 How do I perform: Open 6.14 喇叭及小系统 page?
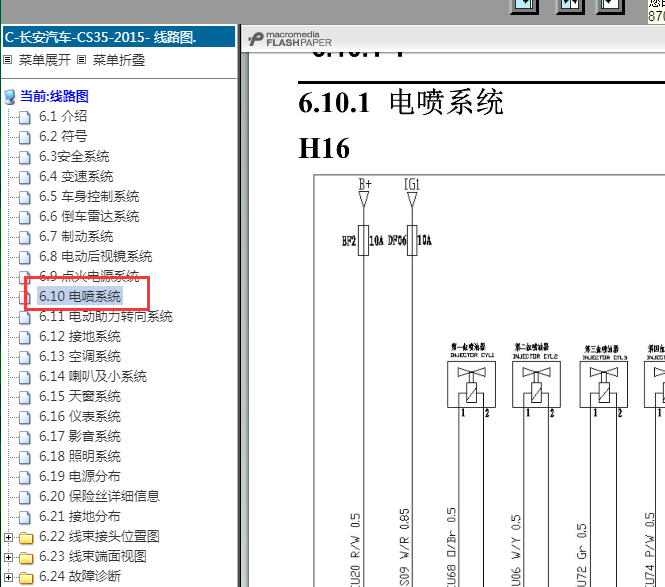[92, 376]
